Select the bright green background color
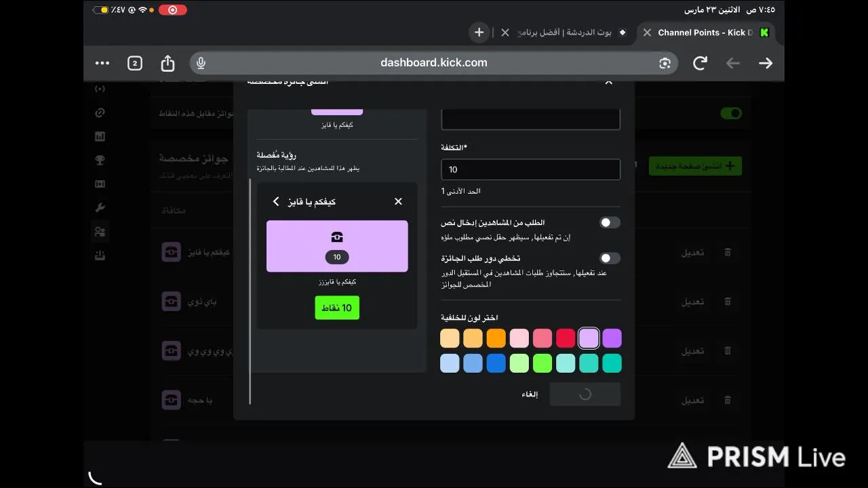This screenshot has width=868, height=488. 542,363
